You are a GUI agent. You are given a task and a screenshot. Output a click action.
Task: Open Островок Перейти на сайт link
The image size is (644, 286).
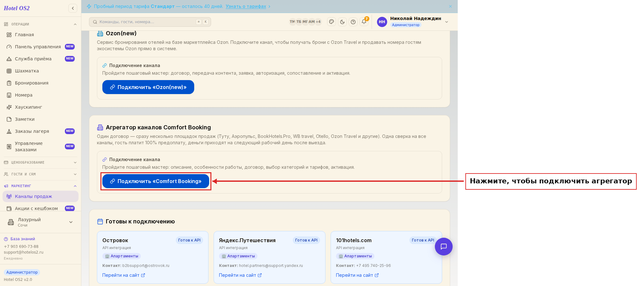click(124, 275)
